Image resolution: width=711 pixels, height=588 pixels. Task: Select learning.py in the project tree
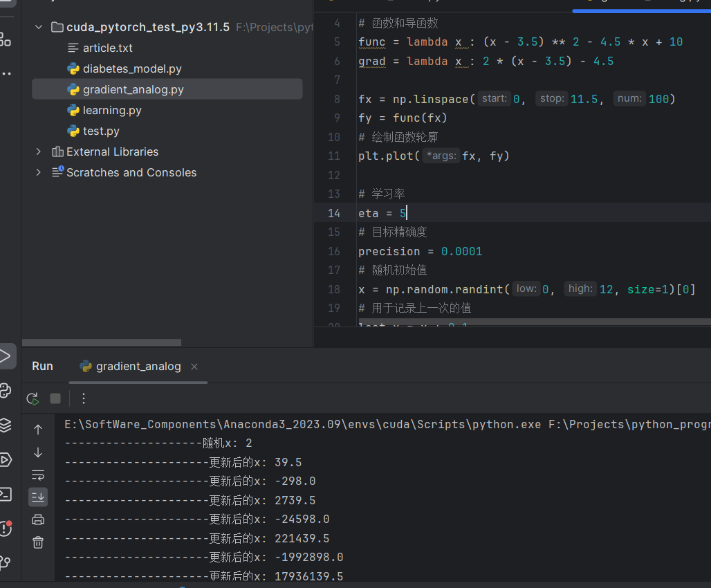pos(111,110)
